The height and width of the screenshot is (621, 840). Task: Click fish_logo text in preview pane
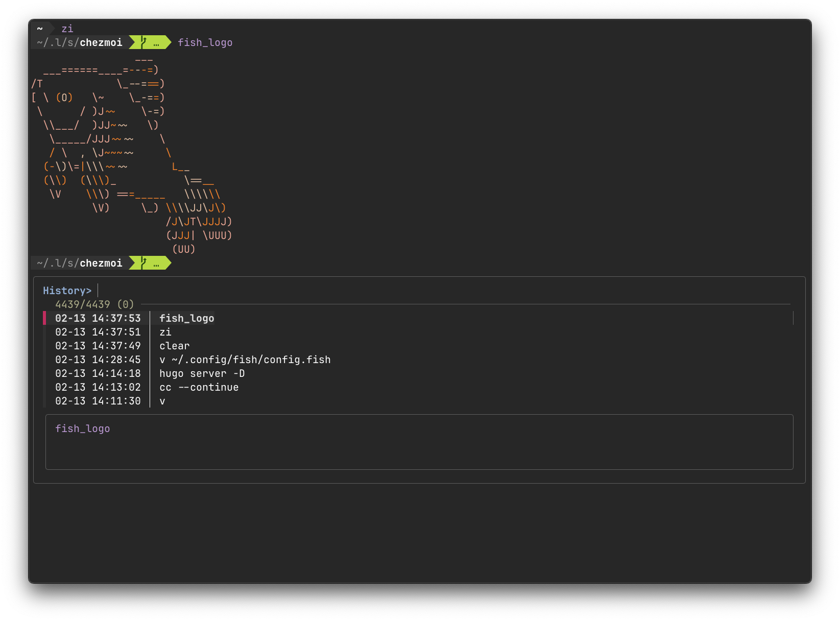point(82,428)
